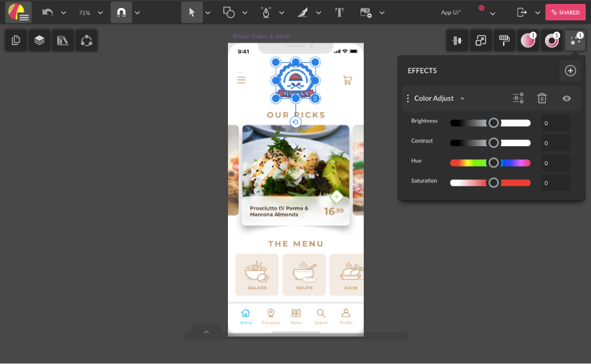Screen dimensions: 591x364
Task: Click the pink SHARED button
Action: click(x=565, y=12)
